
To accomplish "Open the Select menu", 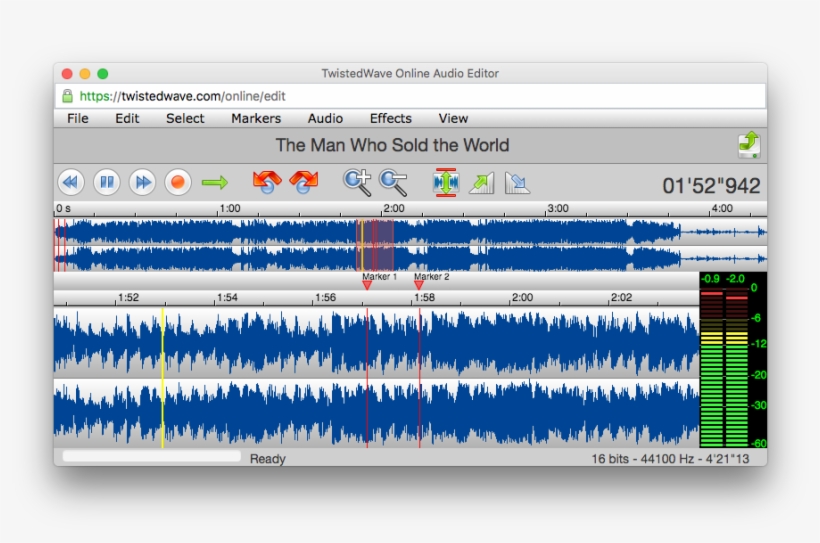I will [185, 118].
